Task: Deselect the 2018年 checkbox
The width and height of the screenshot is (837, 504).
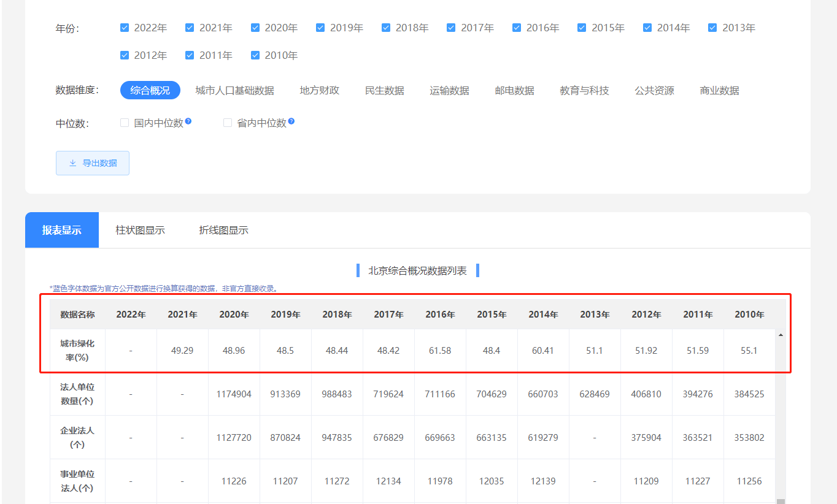Action: pyautogui.click(x=386, y=28)
